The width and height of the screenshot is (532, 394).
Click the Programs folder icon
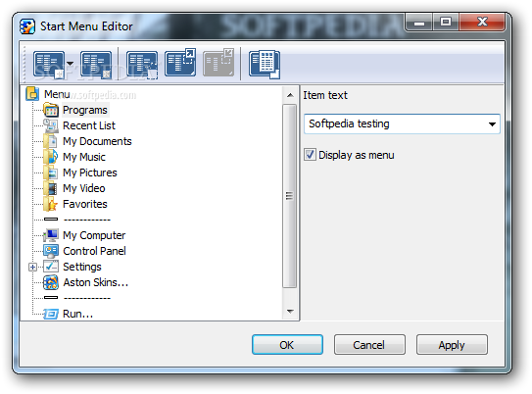tap(51, 110)
